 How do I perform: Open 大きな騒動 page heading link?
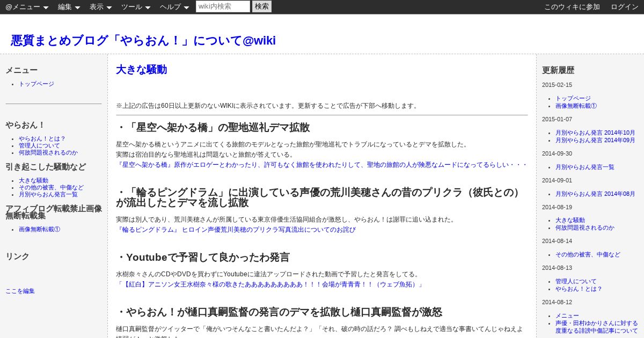point(142,69)
